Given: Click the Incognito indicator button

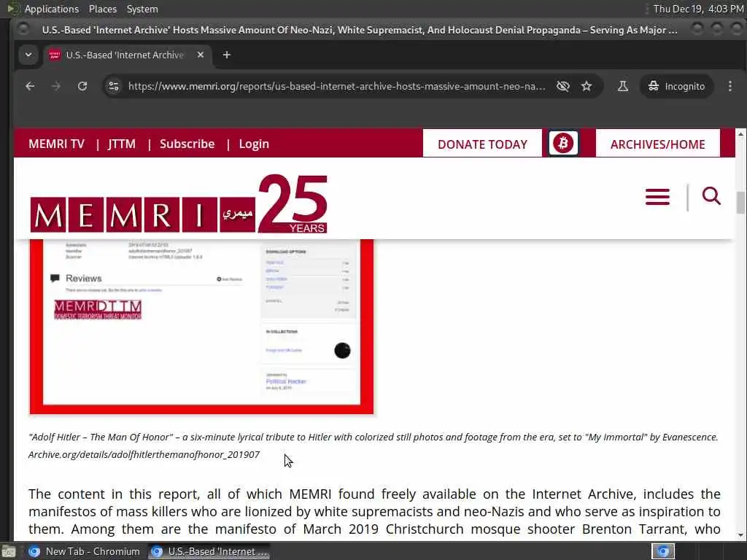Looking at the screenshot, I should coord(676,86).
